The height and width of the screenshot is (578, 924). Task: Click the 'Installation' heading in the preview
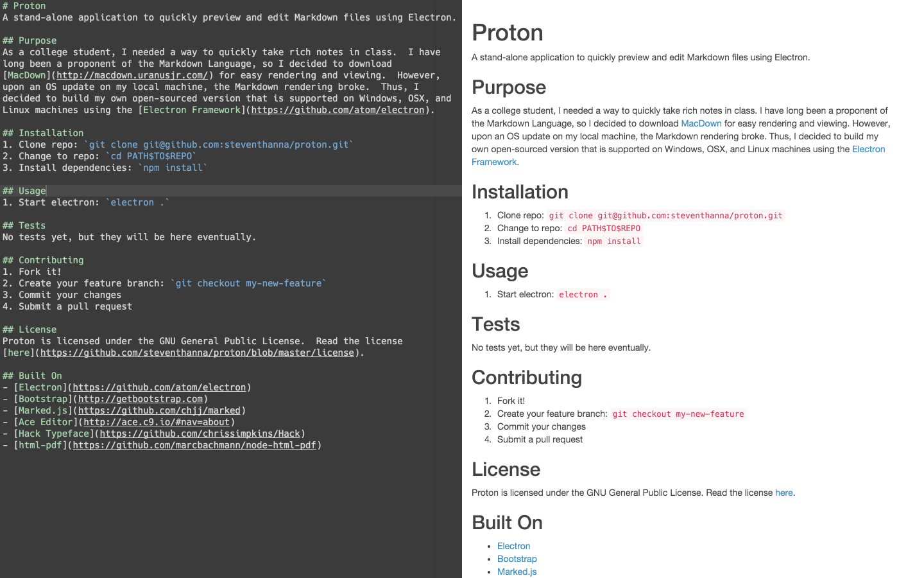520,192
